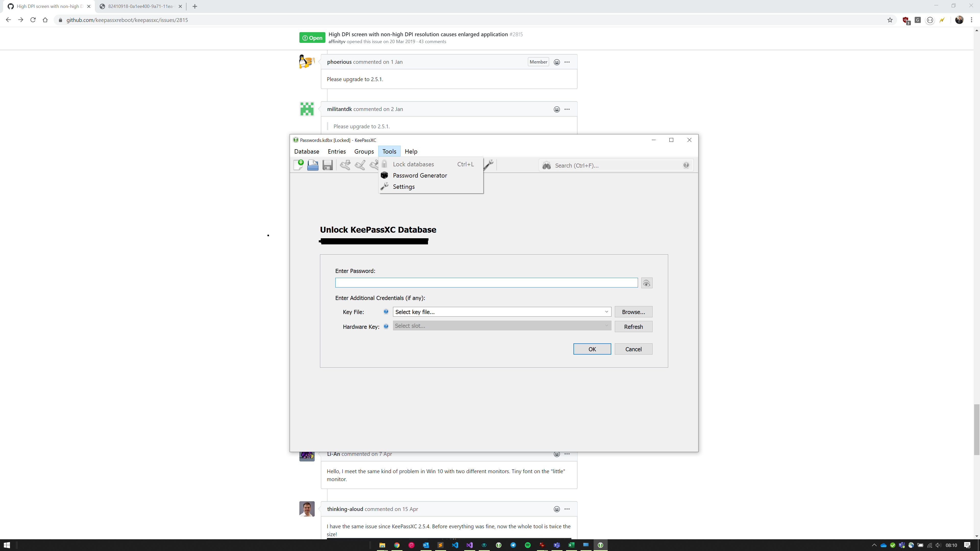Image resolution: width=980 pixels, height=551 pixels.
Task: Click into the Enter Password field
Action: 486,283
